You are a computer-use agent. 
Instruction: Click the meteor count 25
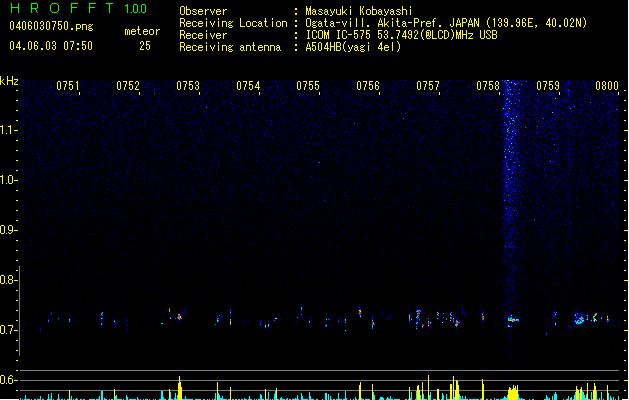(145, 46)
